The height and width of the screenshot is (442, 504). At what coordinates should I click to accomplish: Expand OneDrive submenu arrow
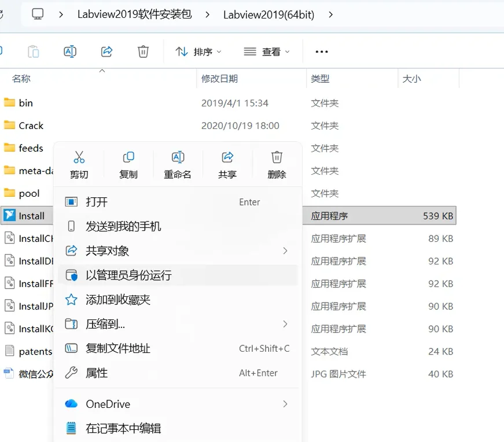[x=285, y=404]
